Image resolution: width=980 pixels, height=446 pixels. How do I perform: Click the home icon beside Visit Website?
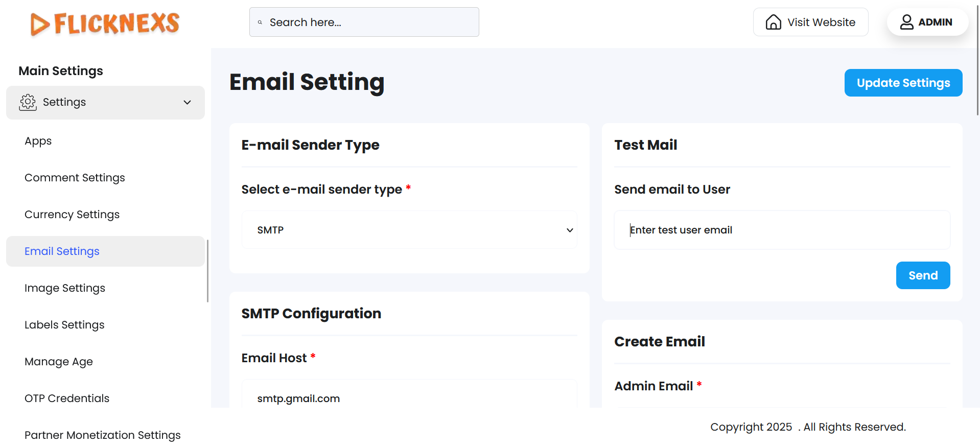[773, 22]
